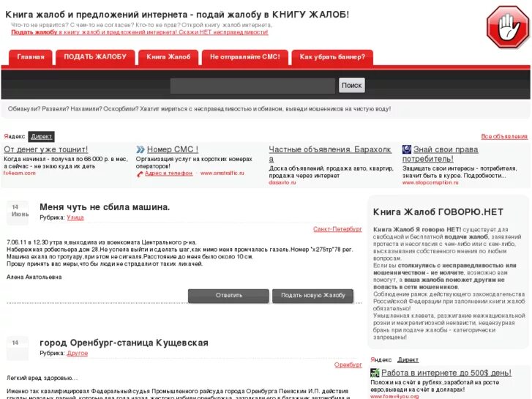Click the Подать новую Жалобу button

coord(312,296)
